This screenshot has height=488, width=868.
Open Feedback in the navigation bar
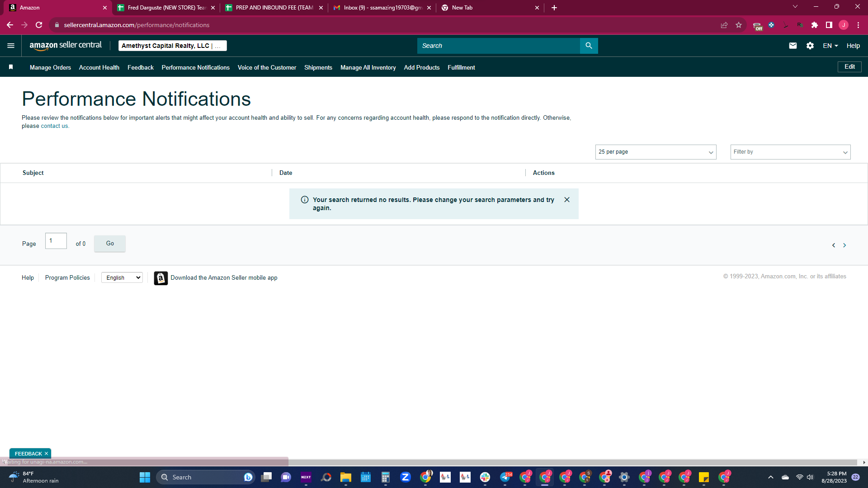(141, 67)
